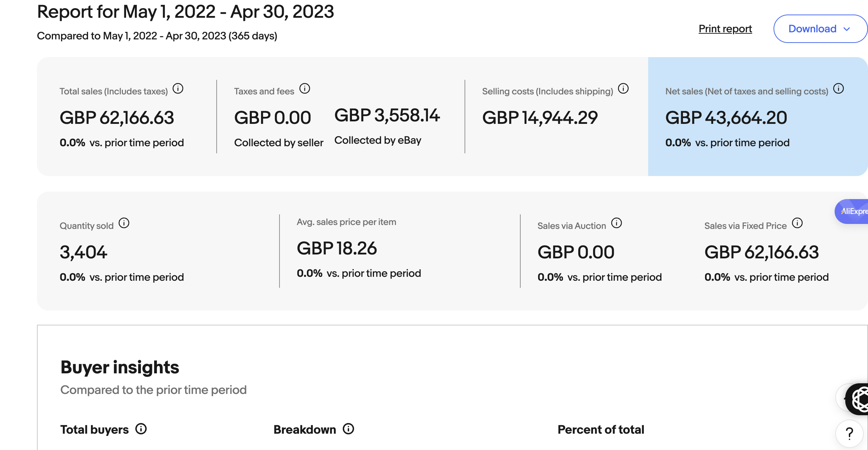
Task: Open Total buyers info icon
Action: point(141,429)
